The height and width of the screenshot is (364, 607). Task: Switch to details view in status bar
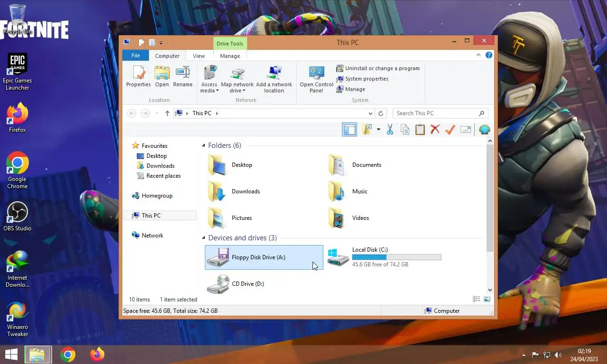(476, 299)
